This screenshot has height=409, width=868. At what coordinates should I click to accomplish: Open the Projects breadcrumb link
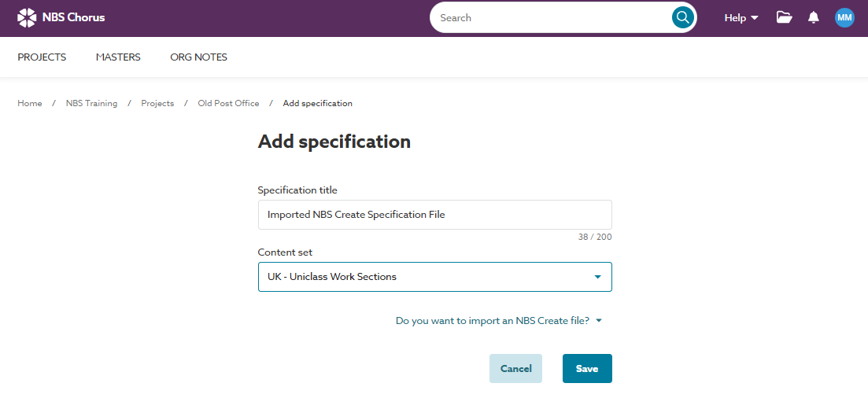[x=157, y=103]
